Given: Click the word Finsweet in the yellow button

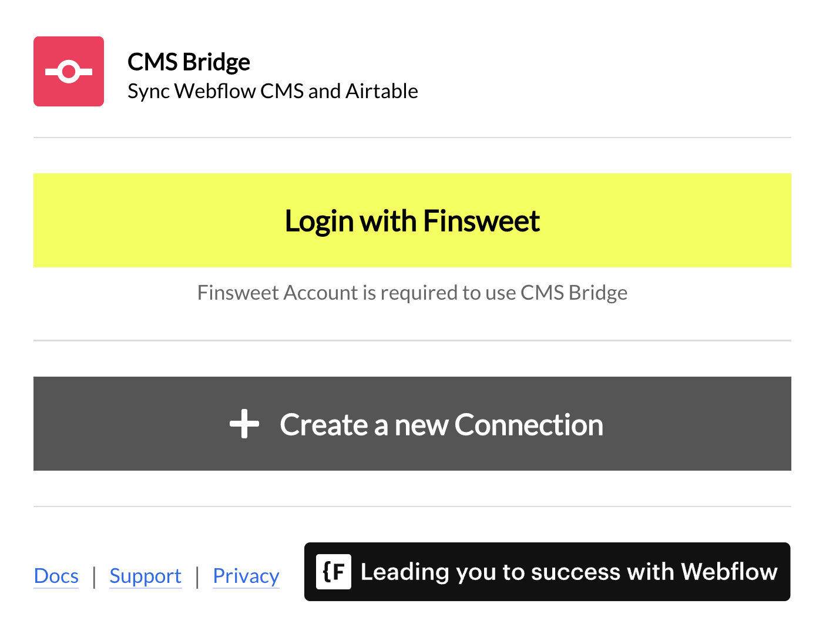Looking at the screenshot, I should coord(481,221).
